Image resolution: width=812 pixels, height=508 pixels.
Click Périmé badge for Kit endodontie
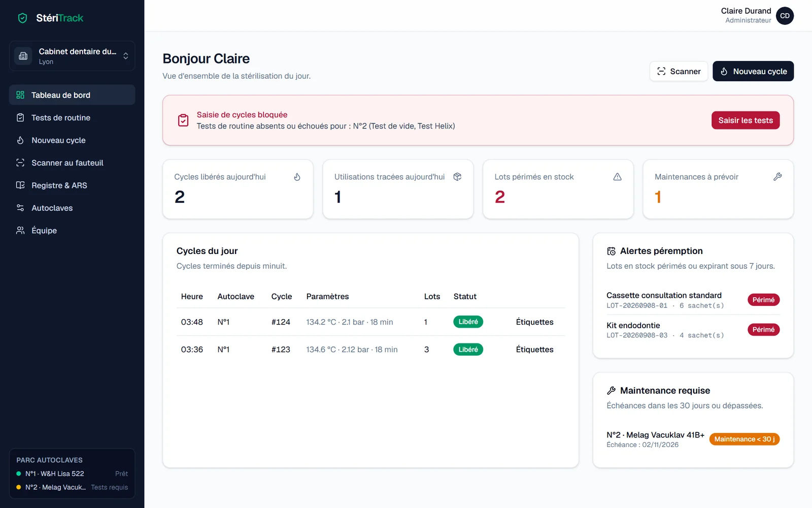point(763,330)
